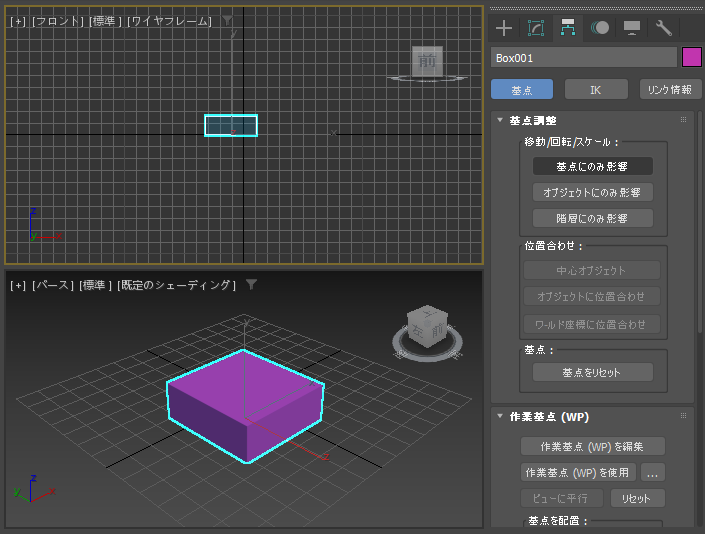The width and height of the screenshot is (705, 534).
Task: Collapse the 基点調整 rollout
Action: click(x=500, y=120)
